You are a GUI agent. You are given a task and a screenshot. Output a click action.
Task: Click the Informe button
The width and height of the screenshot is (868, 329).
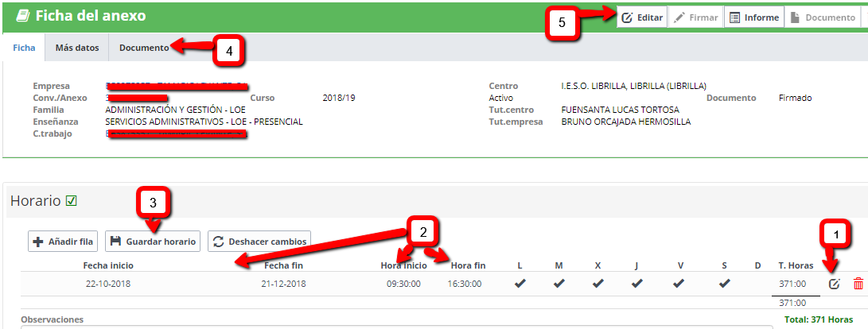pos(753,17)
